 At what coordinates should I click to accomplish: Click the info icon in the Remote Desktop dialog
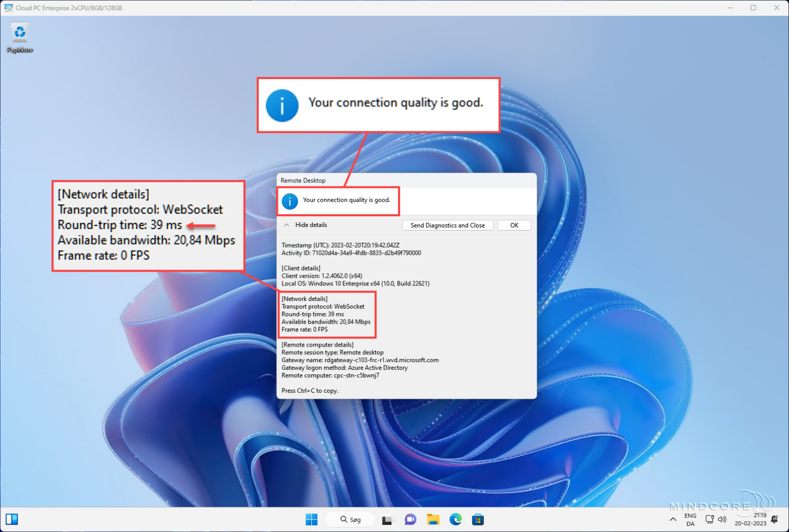[x=290, y=201]
